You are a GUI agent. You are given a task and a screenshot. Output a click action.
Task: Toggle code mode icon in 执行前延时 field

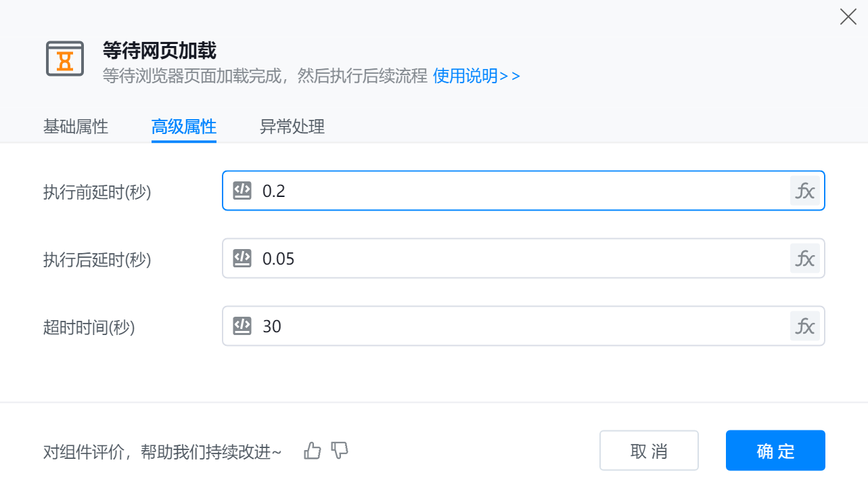click(x=242, y=191)
